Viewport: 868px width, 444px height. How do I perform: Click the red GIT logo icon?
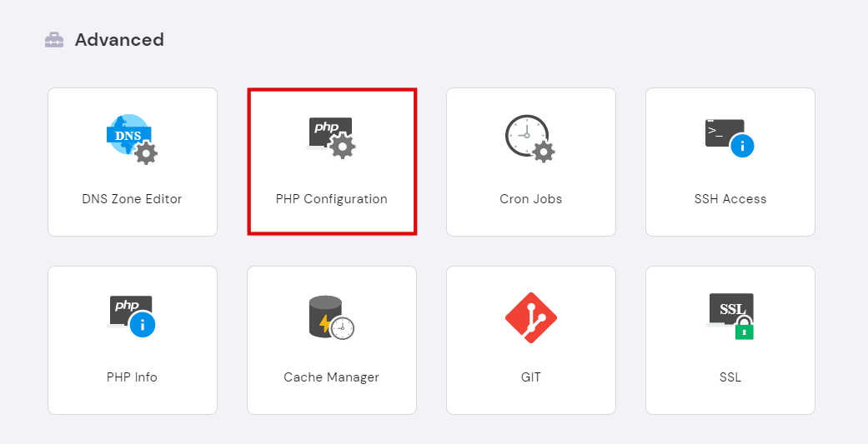click(x=531, y=317)
